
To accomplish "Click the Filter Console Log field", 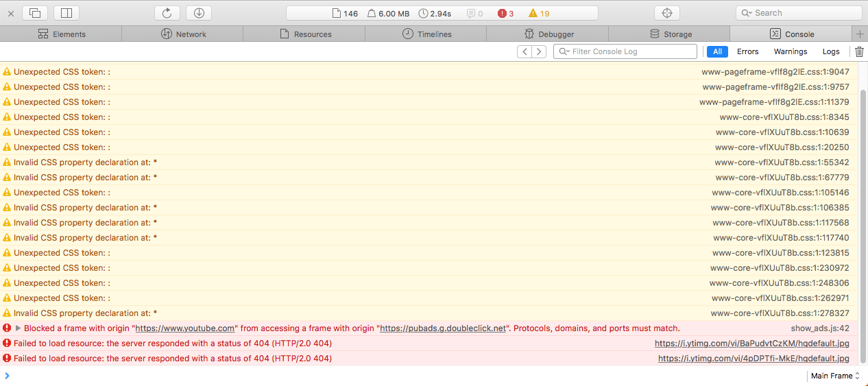I will click(625, 51).
